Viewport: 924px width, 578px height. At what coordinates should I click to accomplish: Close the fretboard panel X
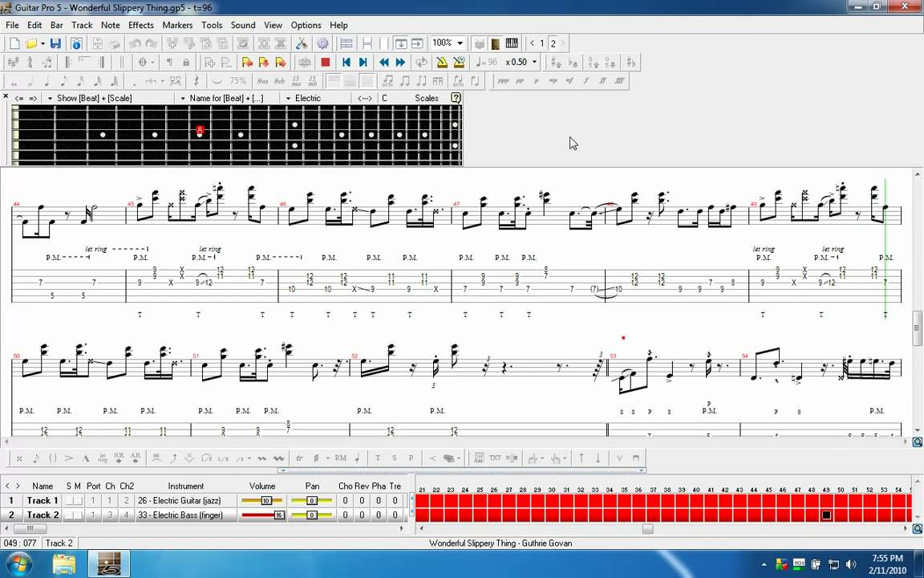coord(6,96)
